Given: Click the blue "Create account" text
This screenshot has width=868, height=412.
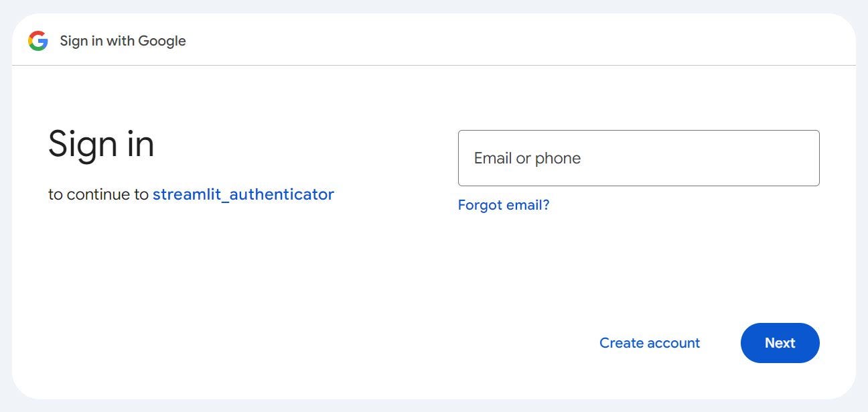Looking at the screenshot, I should point(649,343).
